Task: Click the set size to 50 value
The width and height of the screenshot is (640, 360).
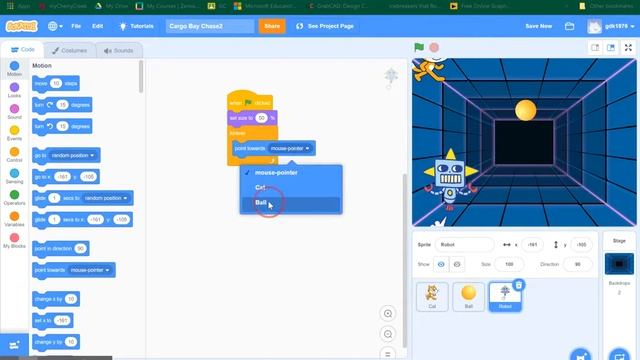Action: click(x=261, y=118)
